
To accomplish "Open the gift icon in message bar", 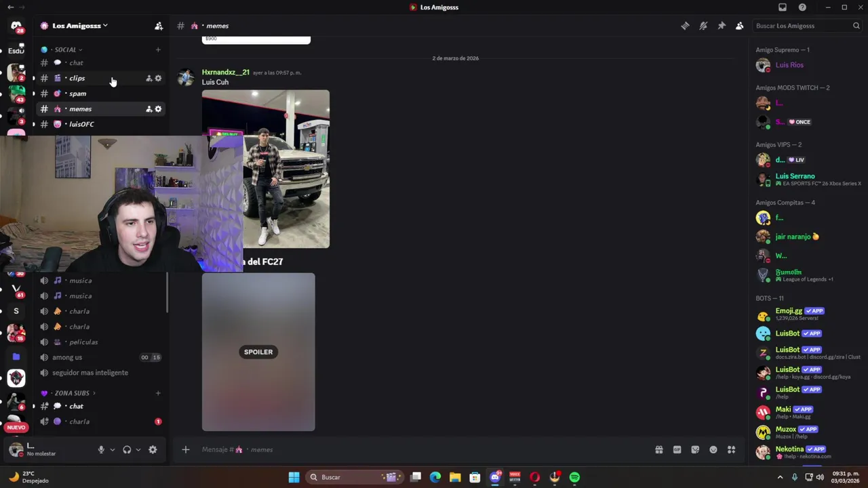I will [658, 449].
